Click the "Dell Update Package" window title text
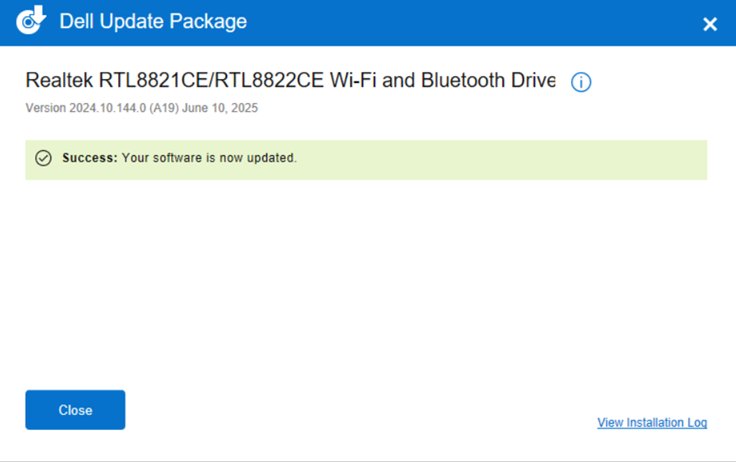Screen dimensions: 736x462 [153, 21]
